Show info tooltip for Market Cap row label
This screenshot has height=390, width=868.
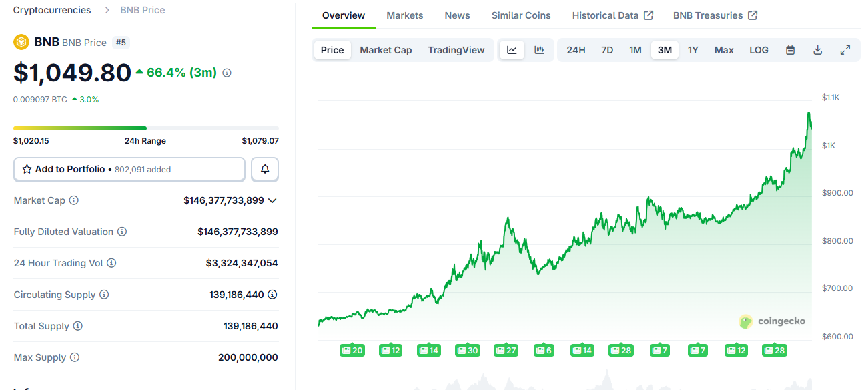click(74, 200)
